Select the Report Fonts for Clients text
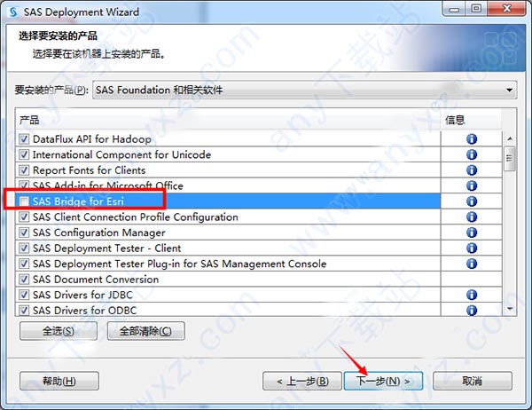Screen dimensions: 532x410 click(x=89, y=170)
